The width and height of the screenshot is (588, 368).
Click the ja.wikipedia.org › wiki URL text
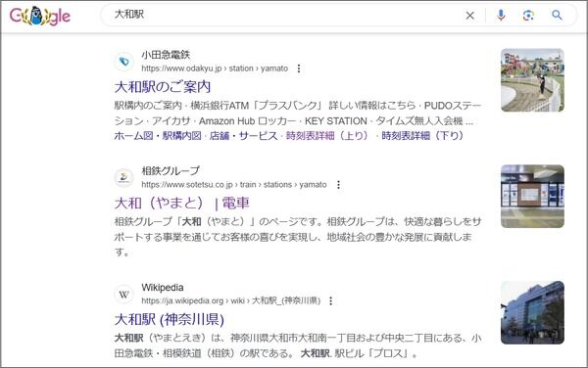231,301
